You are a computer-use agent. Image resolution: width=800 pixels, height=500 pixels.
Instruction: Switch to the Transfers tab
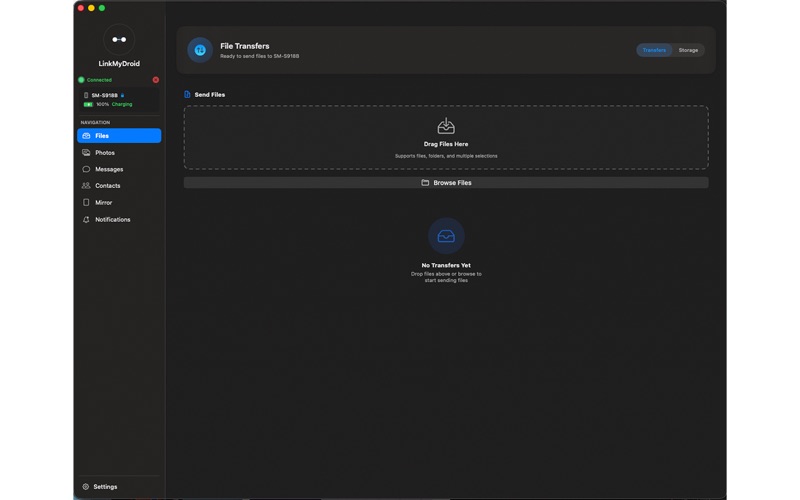pyautogui.click(x=654, y=50)
